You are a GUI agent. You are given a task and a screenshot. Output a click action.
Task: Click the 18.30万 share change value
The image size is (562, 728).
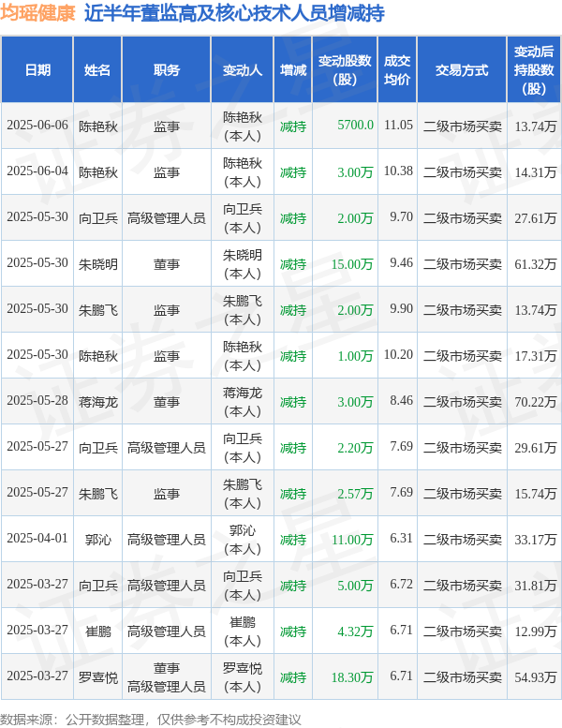[352, 677]
